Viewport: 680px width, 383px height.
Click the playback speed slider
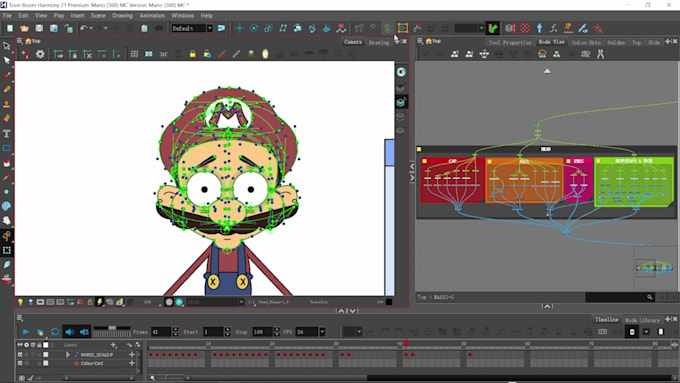click(x=112, y=328)
